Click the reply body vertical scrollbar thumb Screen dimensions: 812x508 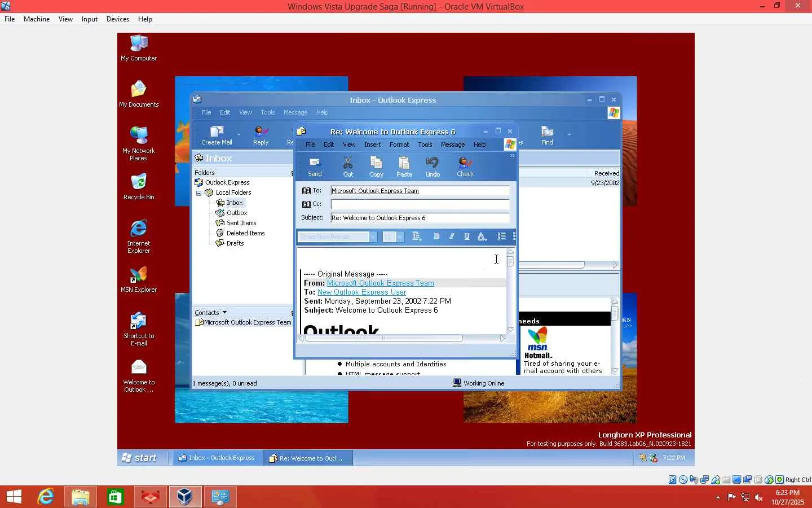coord(510,261)
